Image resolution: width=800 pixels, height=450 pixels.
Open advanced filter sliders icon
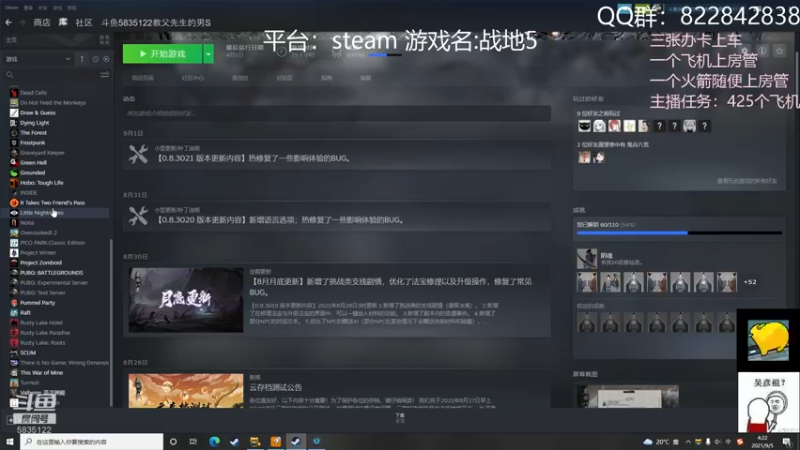(x=105, y=75)
